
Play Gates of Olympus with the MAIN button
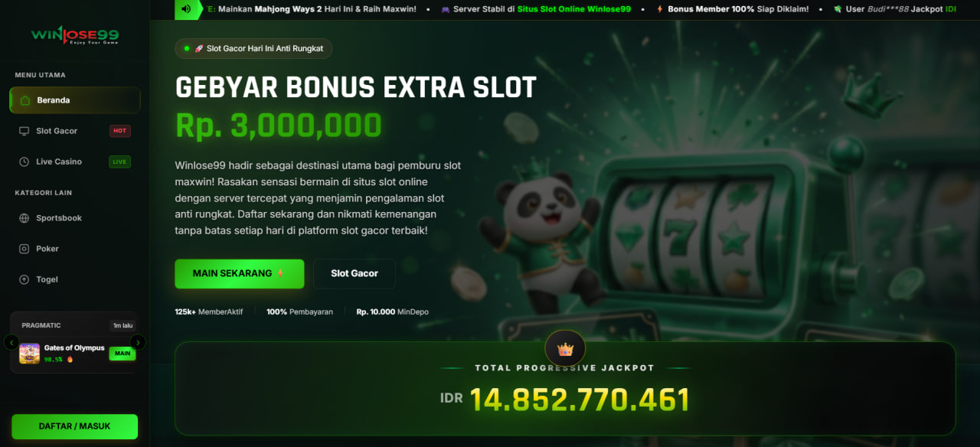point(122,353)
